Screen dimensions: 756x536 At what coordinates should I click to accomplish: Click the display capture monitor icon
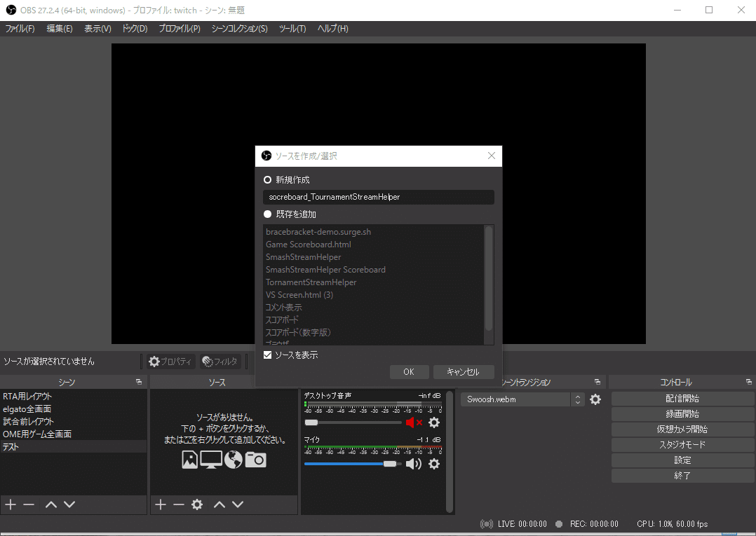pyautogui.click(x=211, y=460)
